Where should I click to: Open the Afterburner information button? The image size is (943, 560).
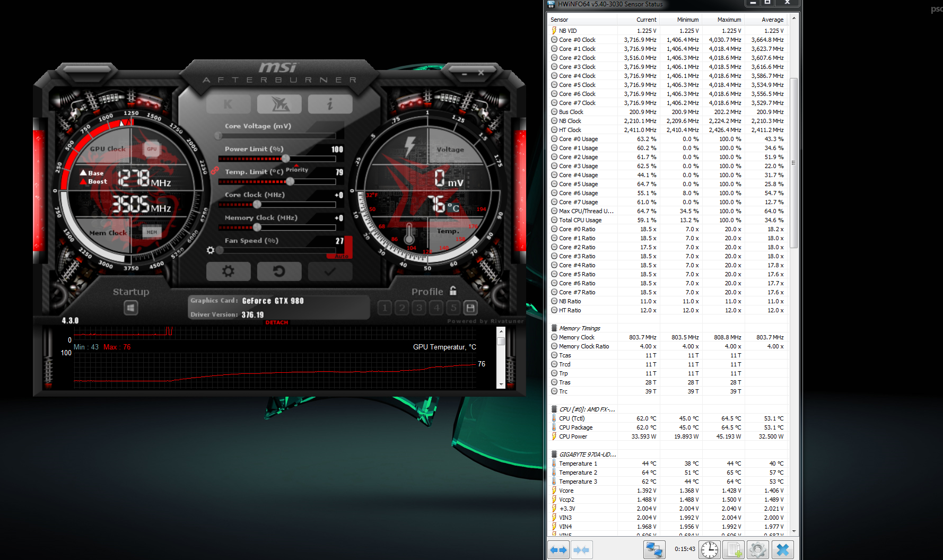coord(330,104)
